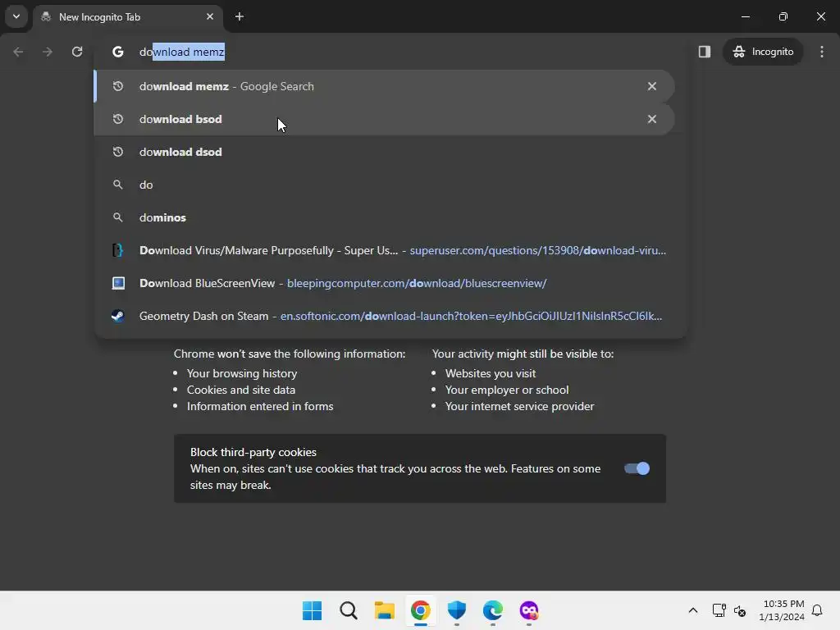Click Chrome icon in taskbar
The width and height of the screenshot is (840, 630).
[421, 610]
